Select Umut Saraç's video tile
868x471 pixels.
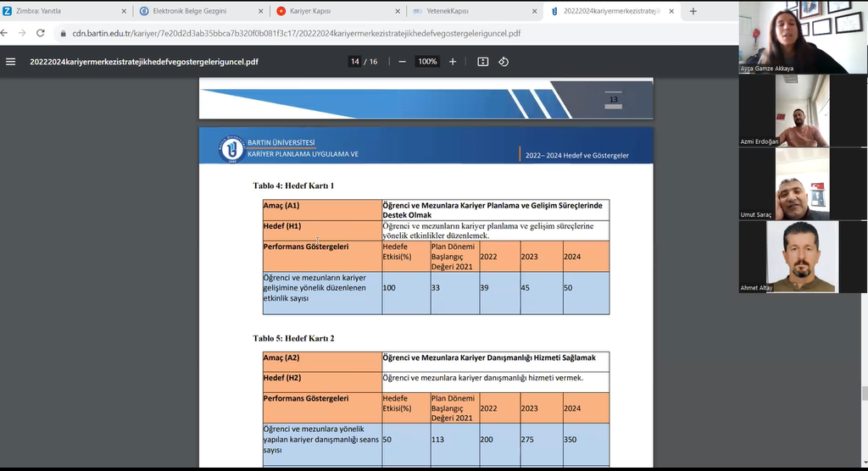[x=803, y=184]
